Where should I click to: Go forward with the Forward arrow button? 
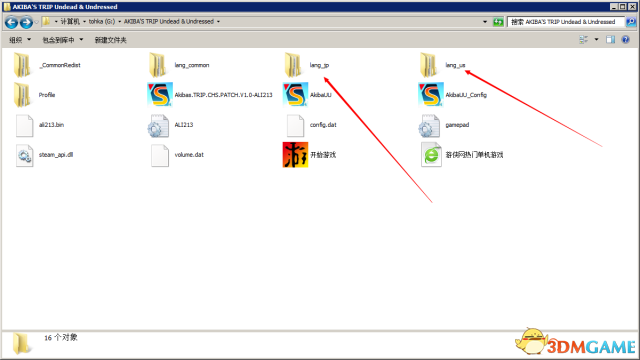(26, 22)
